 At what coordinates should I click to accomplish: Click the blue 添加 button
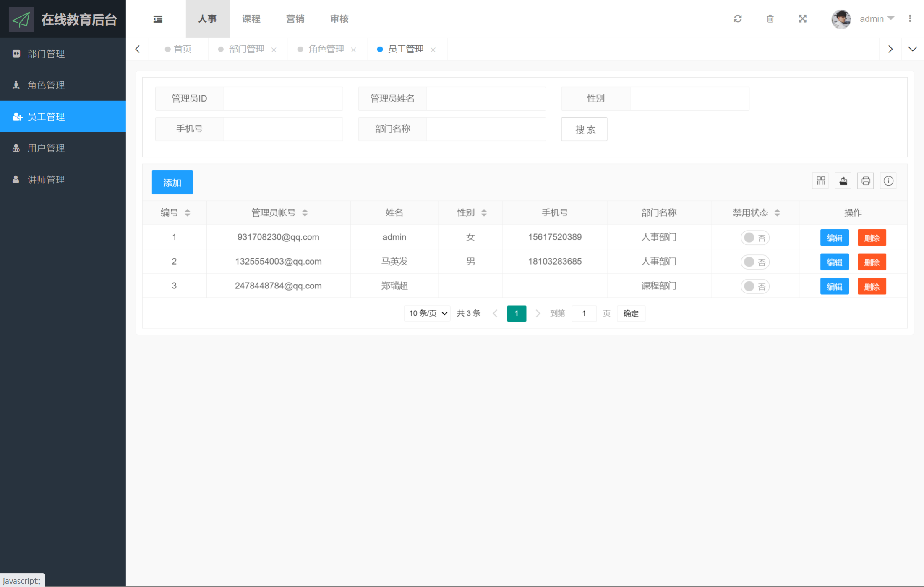172,183
